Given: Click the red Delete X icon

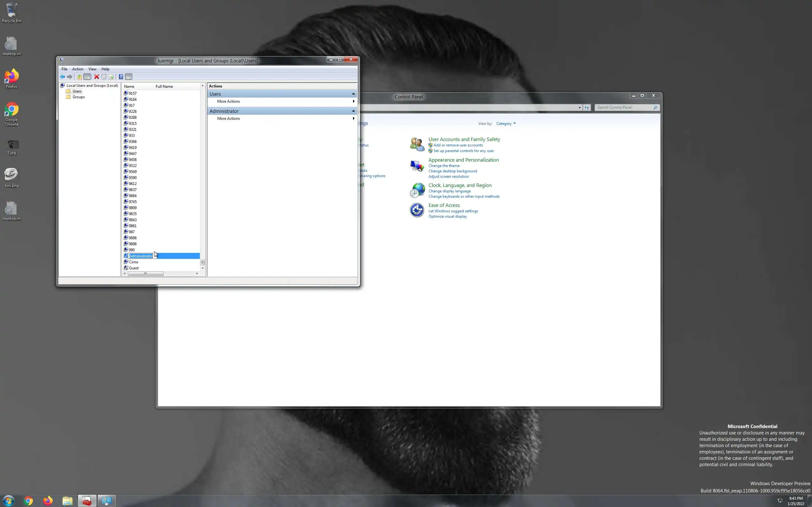Looking at the screenshot, I should pyautogui.click(x=97, y=77).
